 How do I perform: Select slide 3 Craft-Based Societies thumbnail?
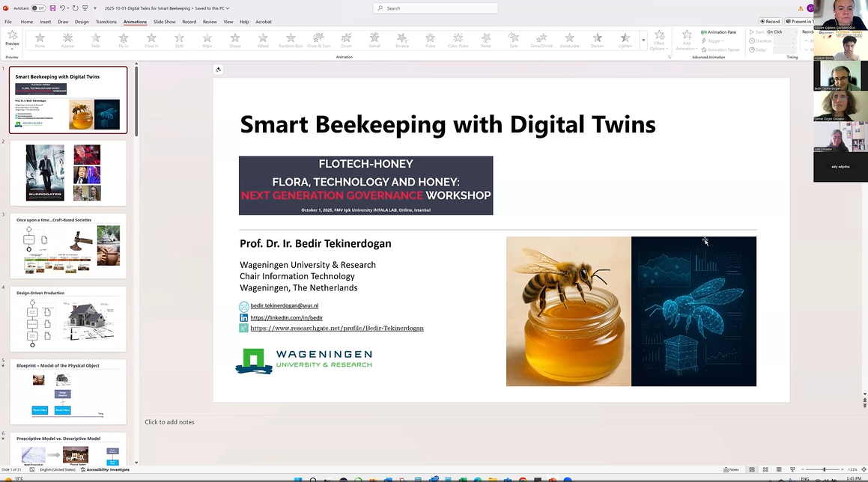[68, 247]
